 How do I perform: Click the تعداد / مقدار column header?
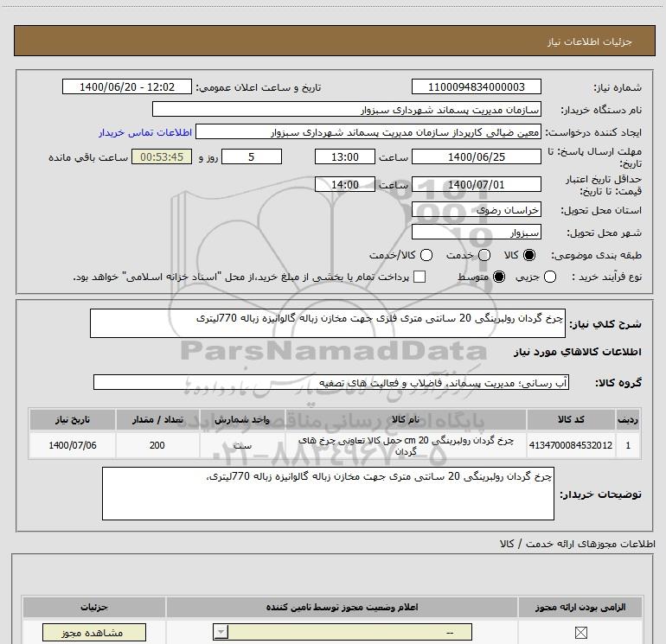click(x=157, y=419)
